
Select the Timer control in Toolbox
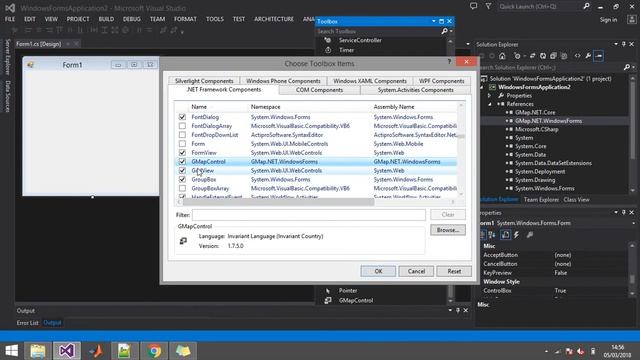tap(346, 50)
